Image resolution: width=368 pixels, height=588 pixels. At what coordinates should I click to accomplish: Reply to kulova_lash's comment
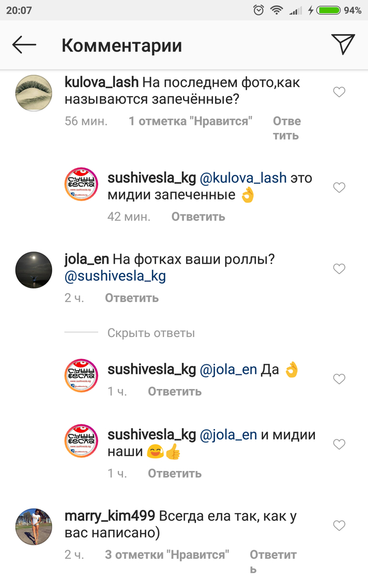pyautogui.click(x=287, y=128)
